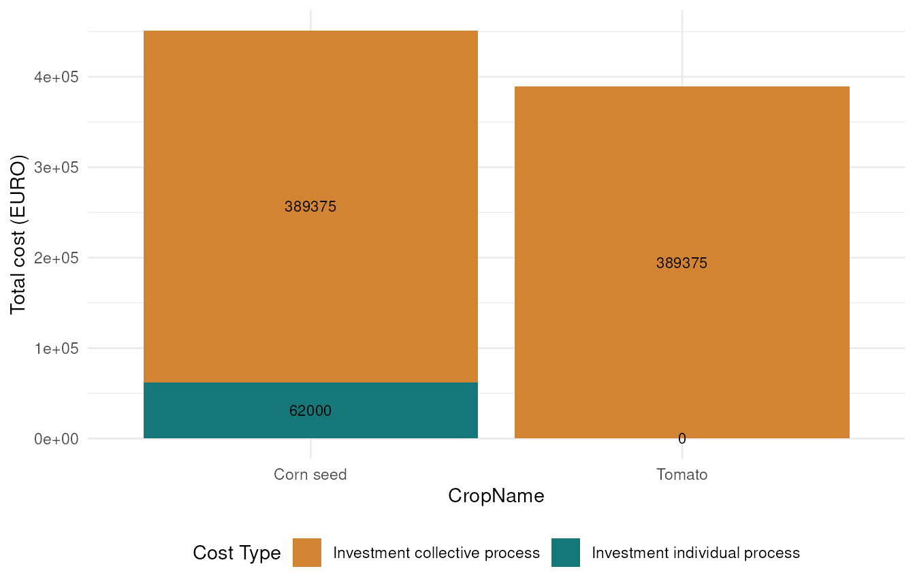
Task: Select the Corn seed axis label
Action: (x=310, y=474)
